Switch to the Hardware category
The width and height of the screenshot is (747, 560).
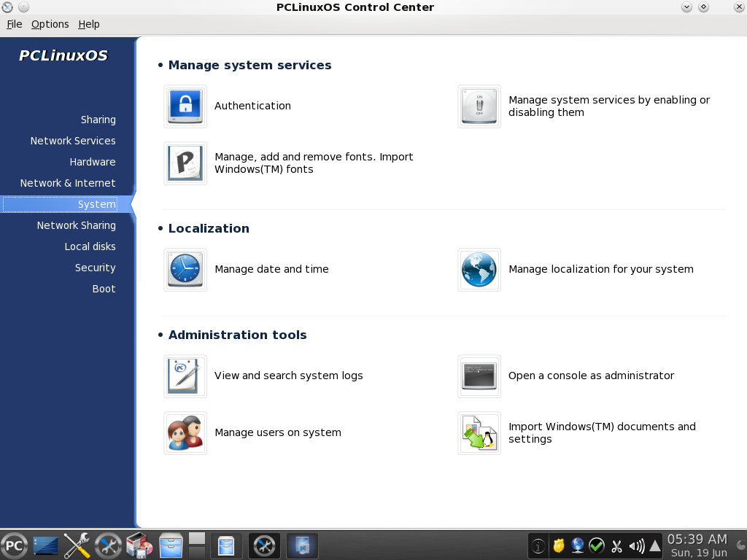coord(93,162)
